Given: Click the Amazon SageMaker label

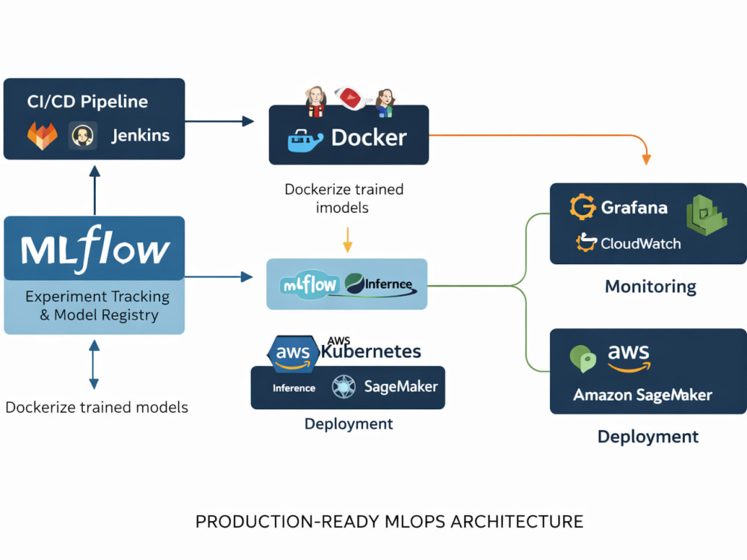Looking at the screenshot, I should [642, 395].
